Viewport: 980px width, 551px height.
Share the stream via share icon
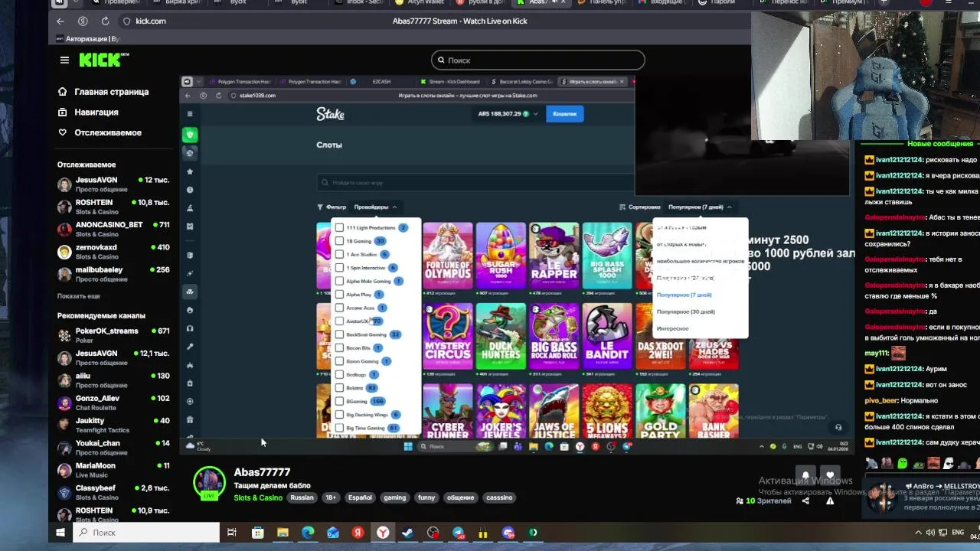pos(805,500)
